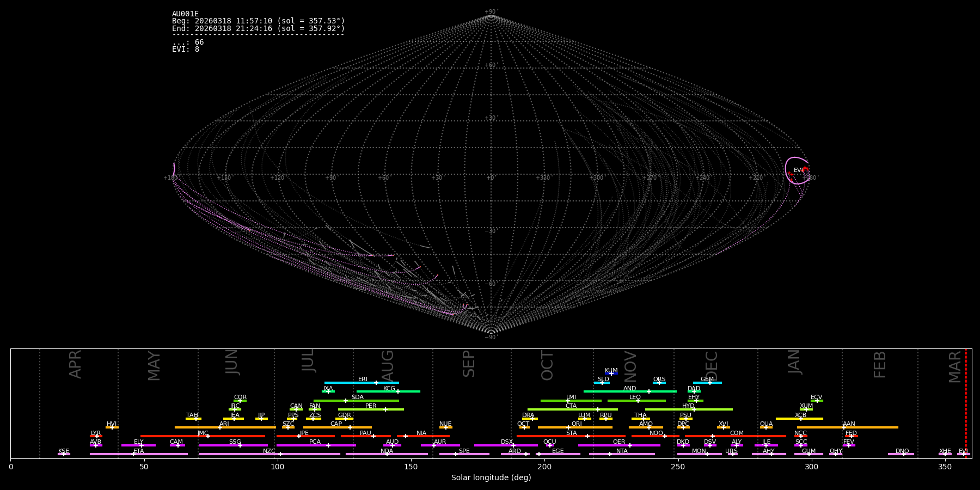Click the COM shower label

click(737, 433)
